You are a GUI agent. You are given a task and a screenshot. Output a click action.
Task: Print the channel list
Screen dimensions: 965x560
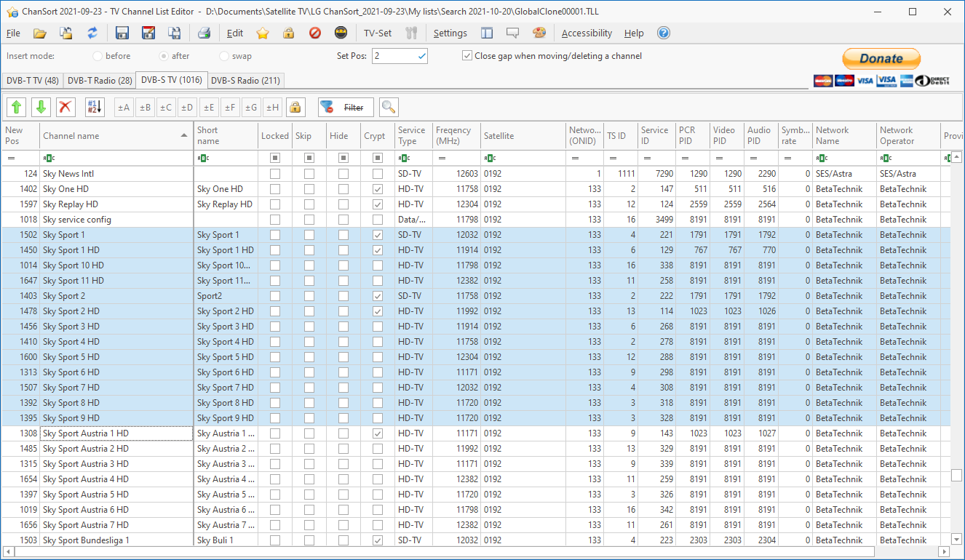coord(204,33)
